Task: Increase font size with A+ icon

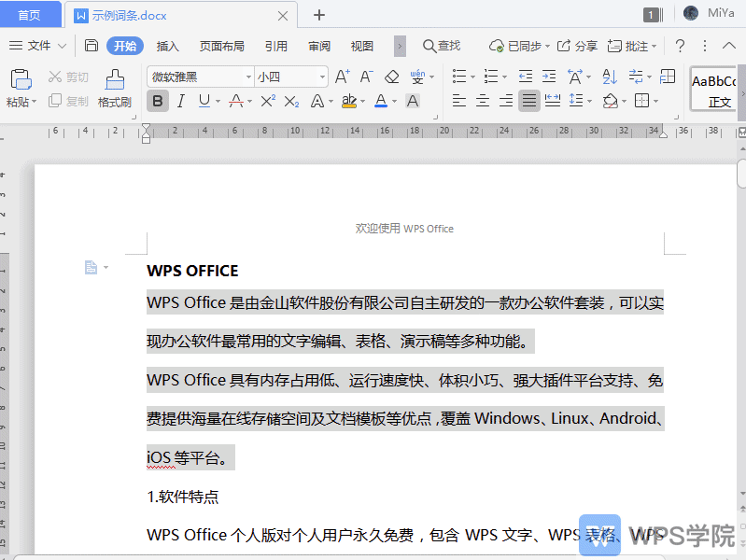Action: pyautogui.click(x=342, y=77)
